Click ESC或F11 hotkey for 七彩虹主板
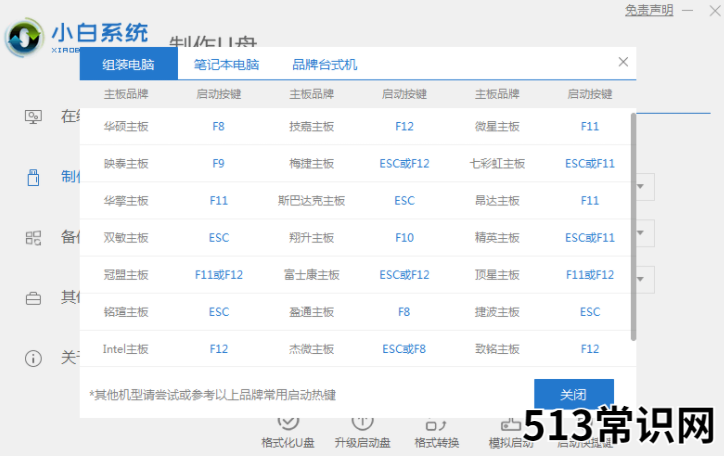Image resolution: width=724 pixels, height=456 pixels. [x=590, y=163]
